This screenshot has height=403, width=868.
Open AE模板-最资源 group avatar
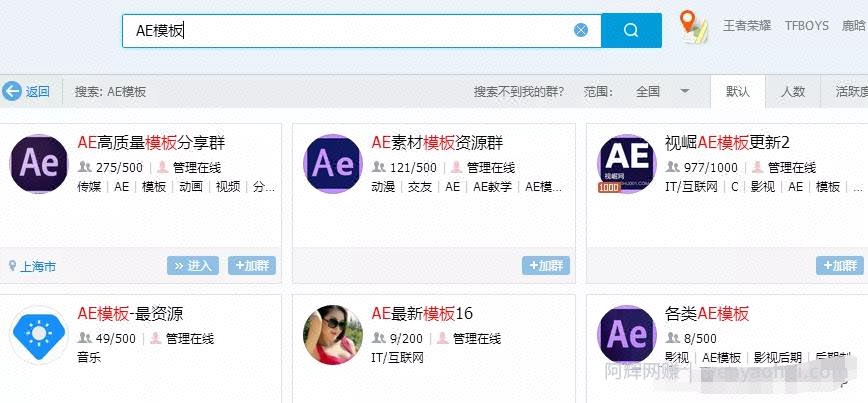coord(39,335)
